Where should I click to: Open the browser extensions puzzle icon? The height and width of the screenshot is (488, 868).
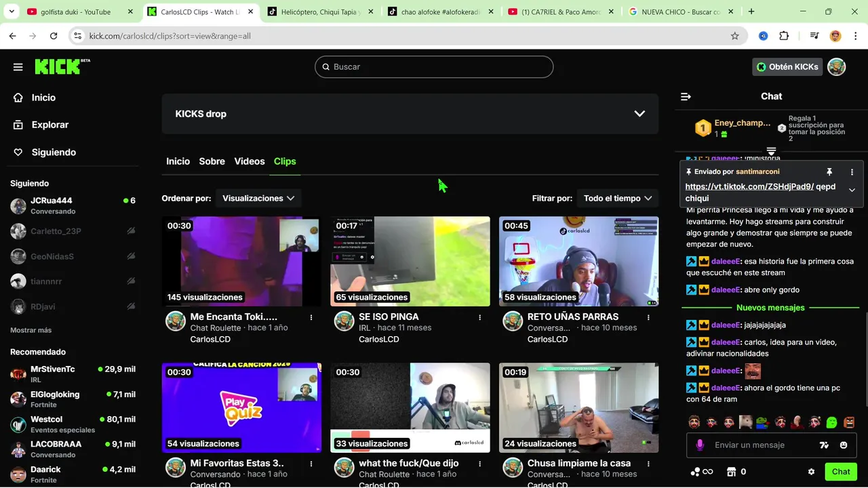tap(785, 36)
